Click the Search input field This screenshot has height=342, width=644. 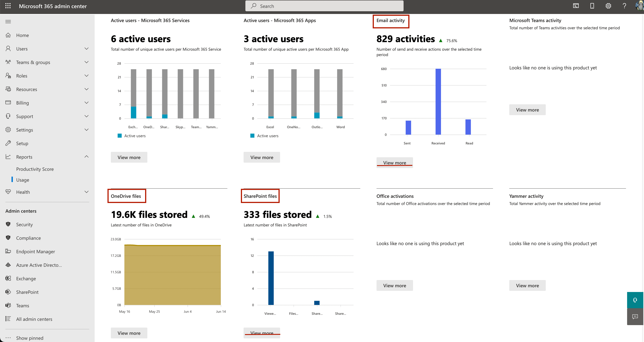click(324, 6)
